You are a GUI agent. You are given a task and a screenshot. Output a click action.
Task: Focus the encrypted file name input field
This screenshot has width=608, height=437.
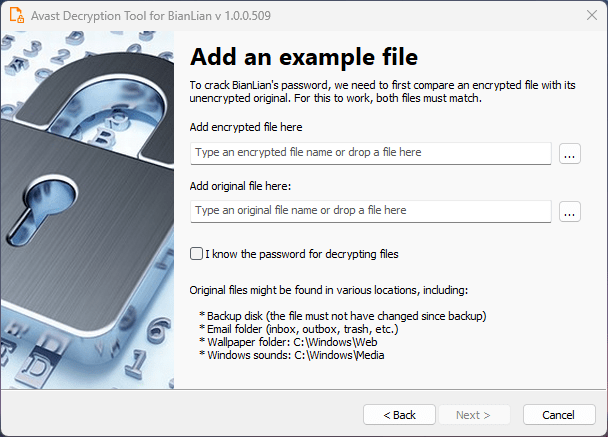pos(370,153)
